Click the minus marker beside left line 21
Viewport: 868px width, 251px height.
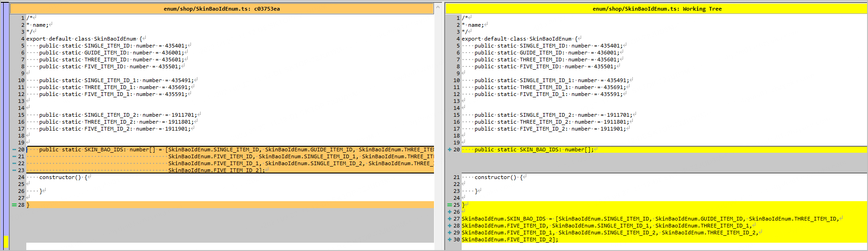(14, 156)
